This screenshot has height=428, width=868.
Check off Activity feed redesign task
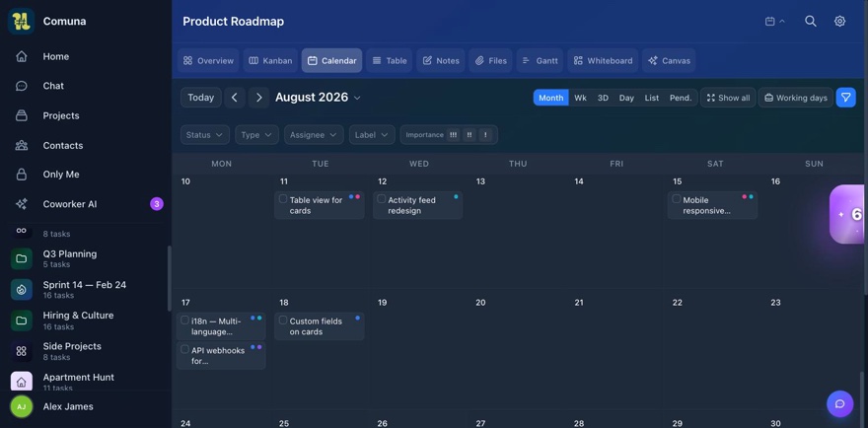click(x=382, y=199)
